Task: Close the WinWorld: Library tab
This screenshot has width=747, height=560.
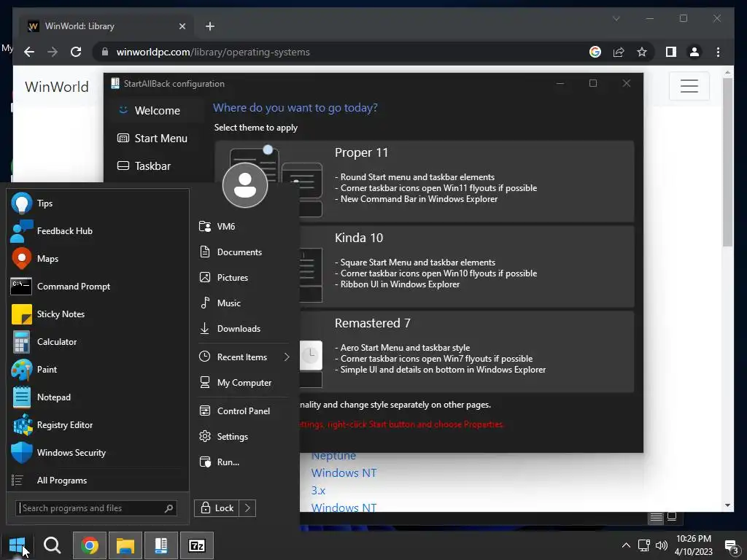Action: [182, 26]
